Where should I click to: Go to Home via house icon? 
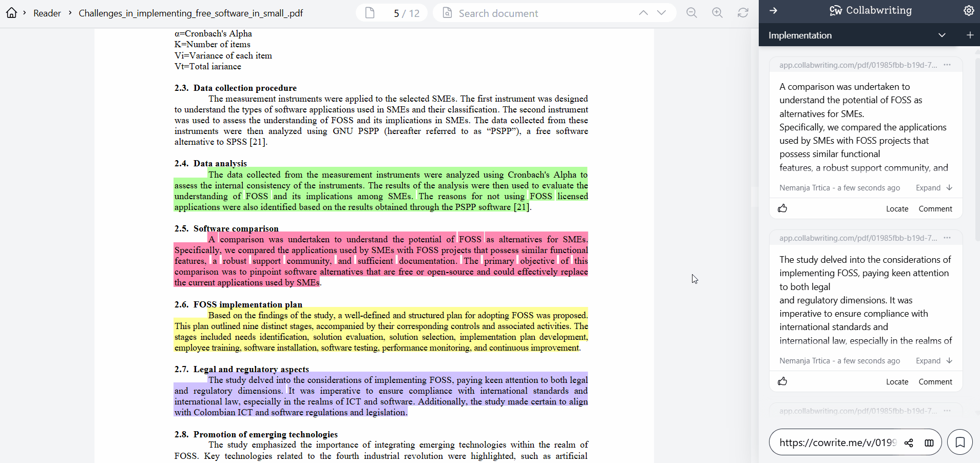11,13
